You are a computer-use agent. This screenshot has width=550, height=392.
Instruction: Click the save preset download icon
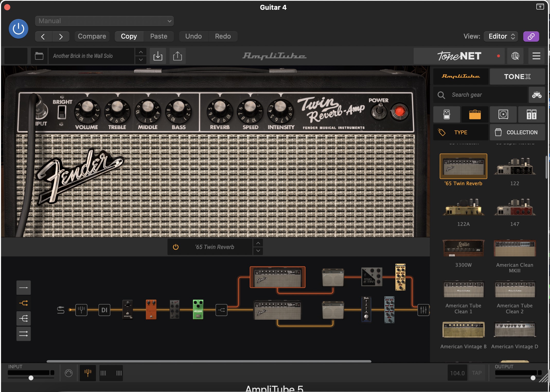coord(158,56)
